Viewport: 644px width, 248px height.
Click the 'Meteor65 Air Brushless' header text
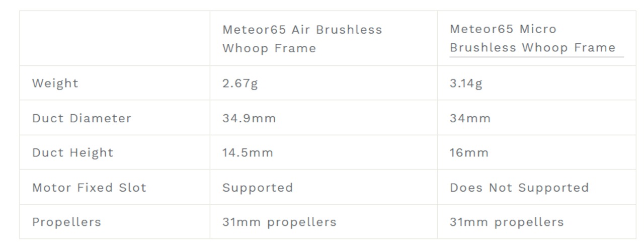coord(302,30)
